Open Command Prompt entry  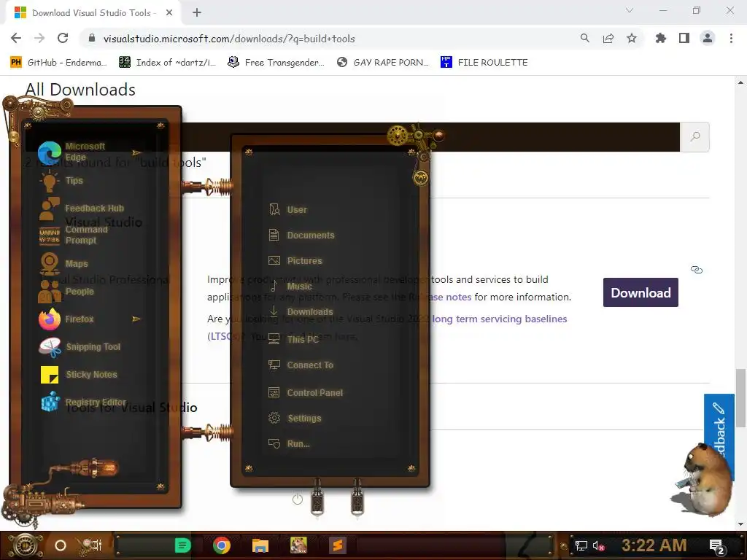click(x=74, y=235)
